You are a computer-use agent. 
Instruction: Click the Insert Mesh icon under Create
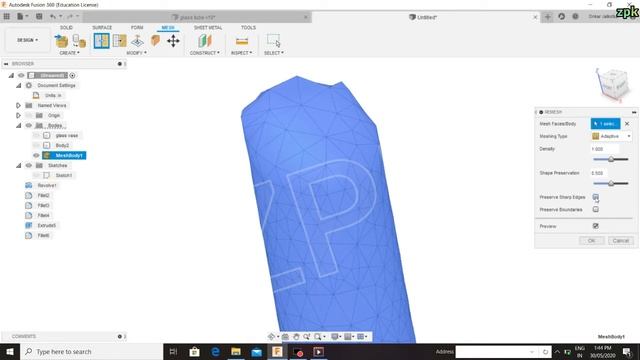coord(62,41)
